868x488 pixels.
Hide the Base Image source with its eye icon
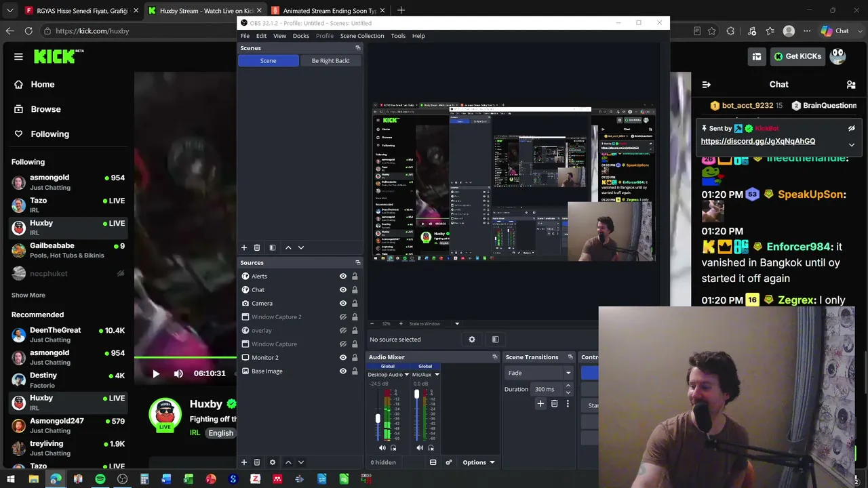coord(343,371)
